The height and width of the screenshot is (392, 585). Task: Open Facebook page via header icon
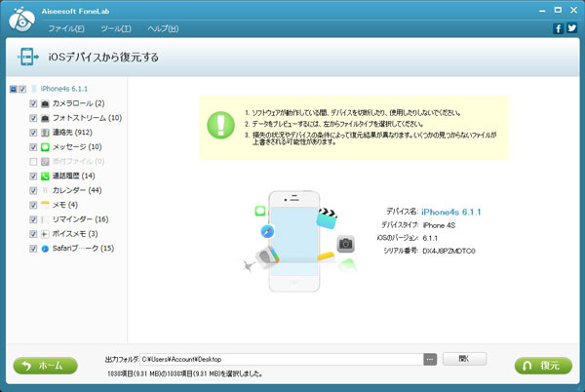coord(558,28)
